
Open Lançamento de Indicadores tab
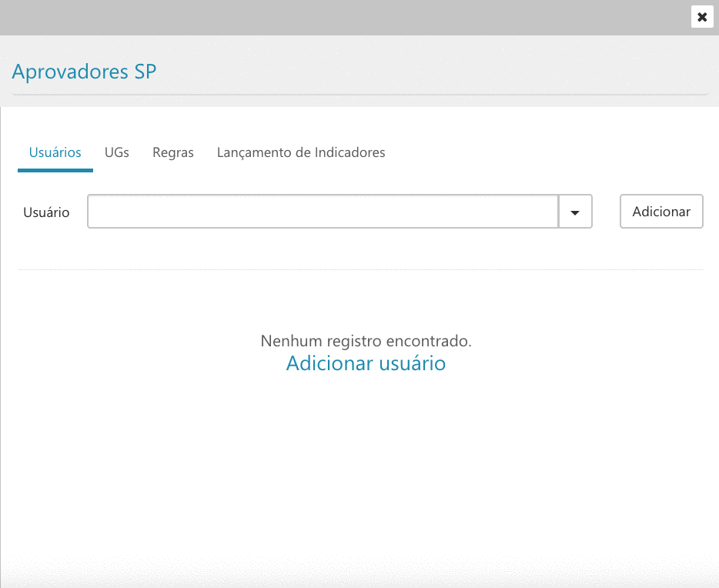click(301, 152)
